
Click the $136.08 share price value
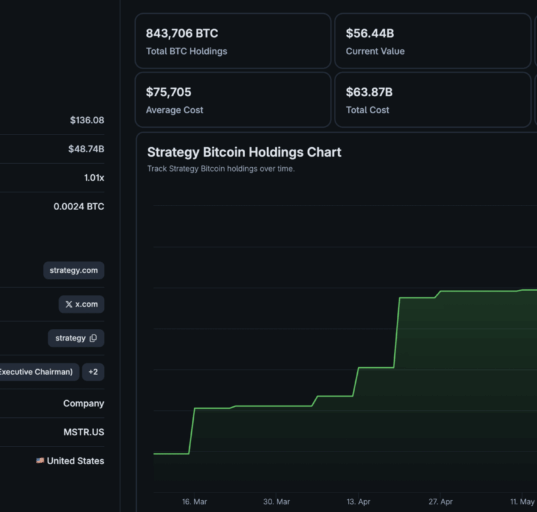click(x=87, y=120)
